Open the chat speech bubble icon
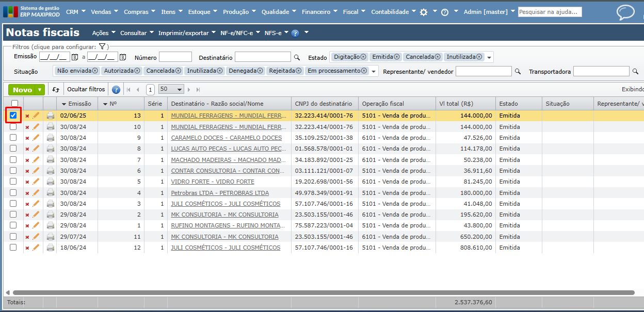644x312 pixels. [x=625, y=12]
